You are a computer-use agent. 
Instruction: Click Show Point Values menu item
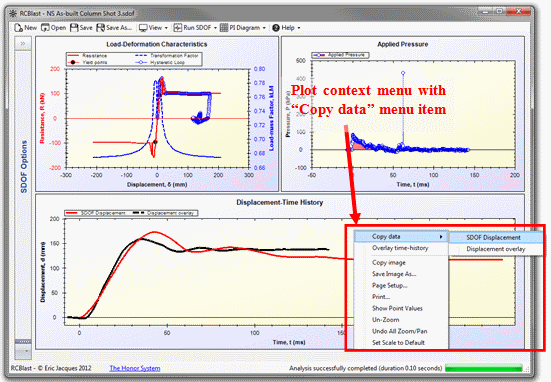pos(397,308)
